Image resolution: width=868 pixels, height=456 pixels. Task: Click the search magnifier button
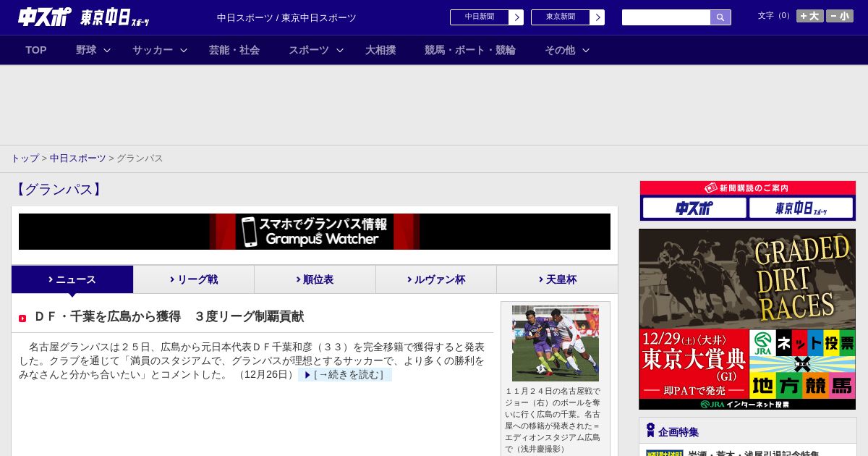tap(720, 17)
